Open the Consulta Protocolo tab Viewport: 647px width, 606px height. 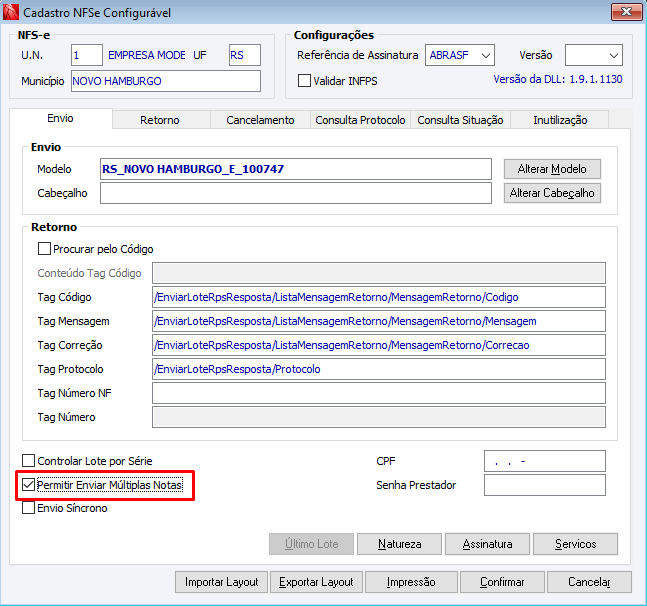pos(360,120)
